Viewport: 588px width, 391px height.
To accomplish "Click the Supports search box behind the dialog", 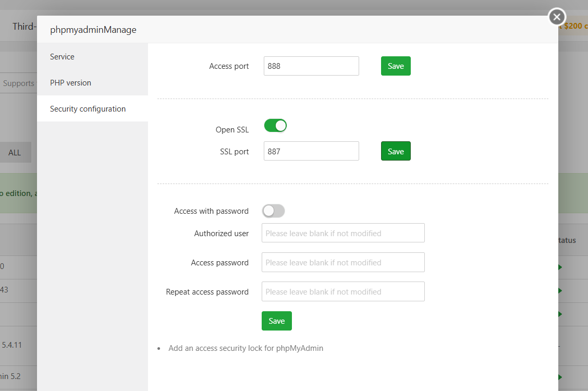I will [x=18, y=83].
